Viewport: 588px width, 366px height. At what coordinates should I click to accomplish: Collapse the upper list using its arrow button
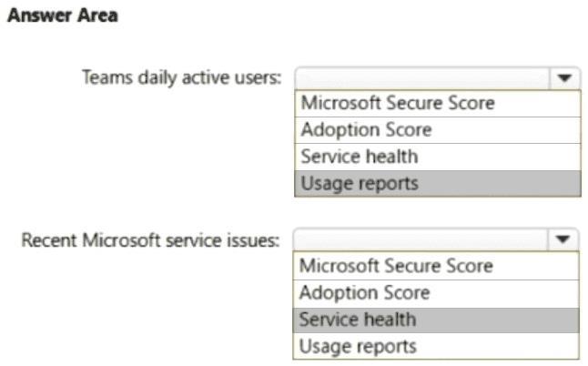pos(564,78)
